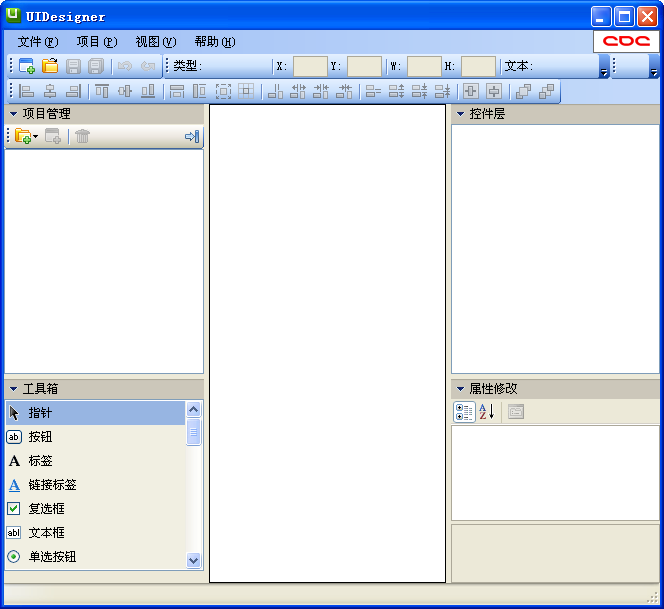The height and width of the screenshot is (609, 664).
Task: Click add folder icon in 项目管理 panel
Action: coord(24,136)
